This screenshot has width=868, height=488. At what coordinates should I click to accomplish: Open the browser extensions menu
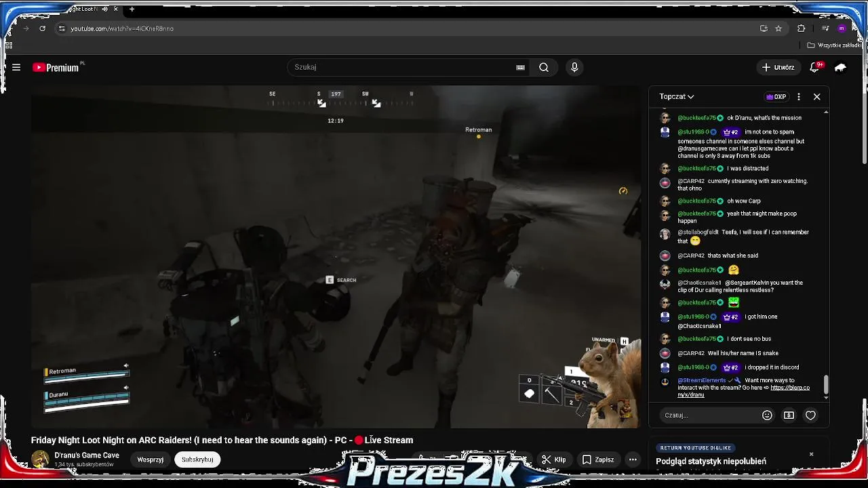coord(801,28)
